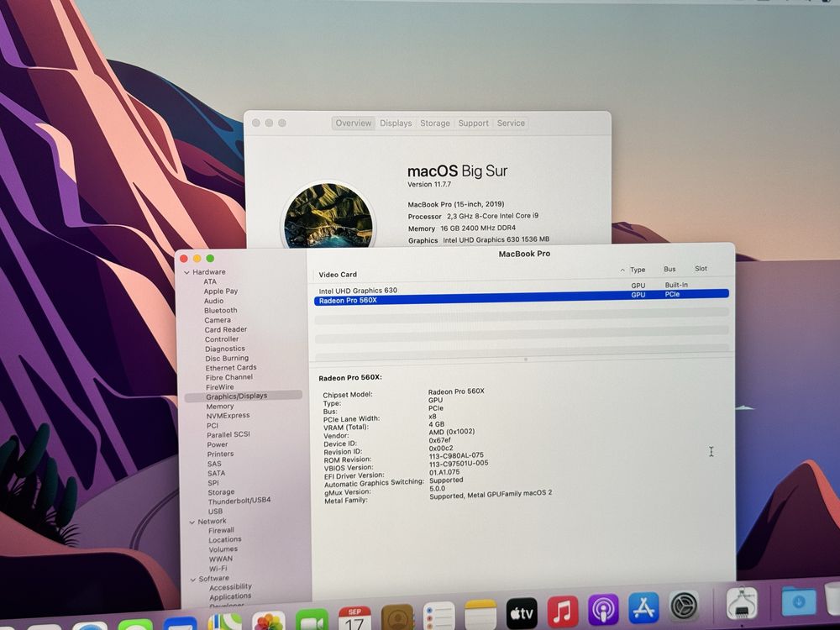This screenshot has height=630, width=840.
Task: Select Printers in the sidebar
Action: click(x=220, y=454)
